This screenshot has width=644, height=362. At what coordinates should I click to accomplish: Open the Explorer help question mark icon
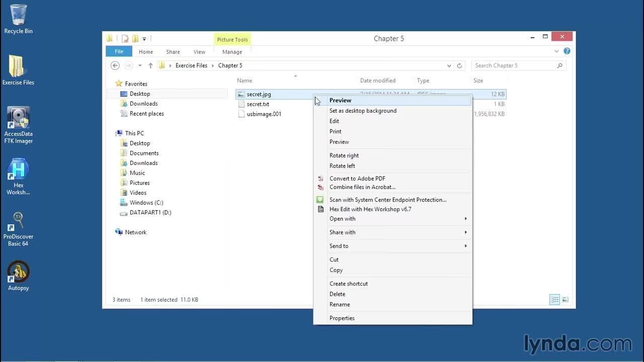click(x=567, y=51)
